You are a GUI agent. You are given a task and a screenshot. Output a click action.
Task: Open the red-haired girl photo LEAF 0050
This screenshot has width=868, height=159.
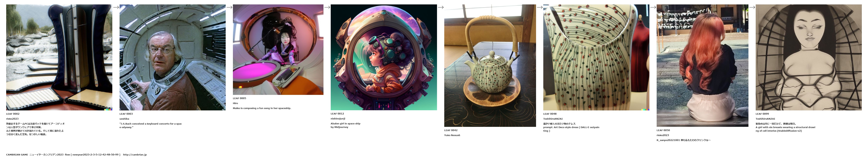tap(702, 66)
